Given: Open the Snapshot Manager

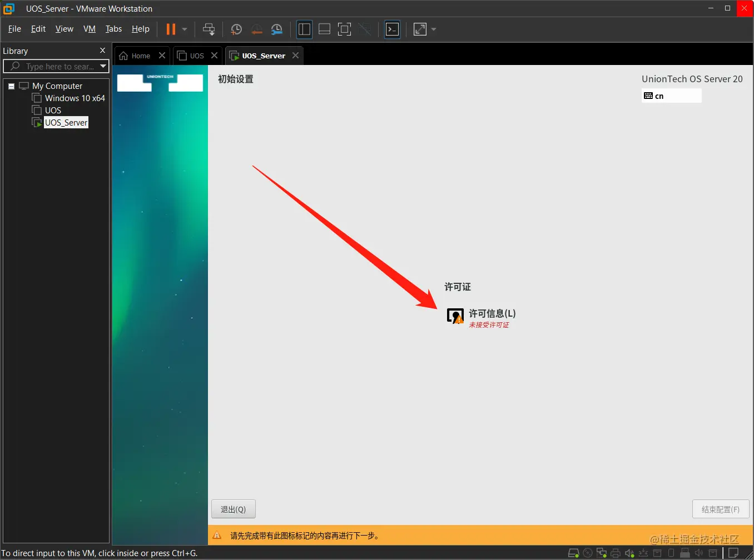Looking at the screenshot, I should 276,29.
